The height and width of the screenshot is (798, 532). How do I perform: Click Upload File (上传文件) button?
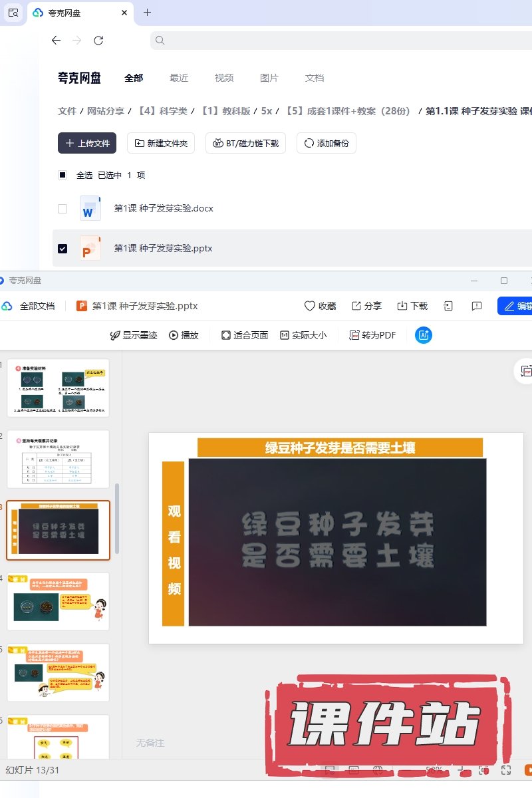[87, 143]
